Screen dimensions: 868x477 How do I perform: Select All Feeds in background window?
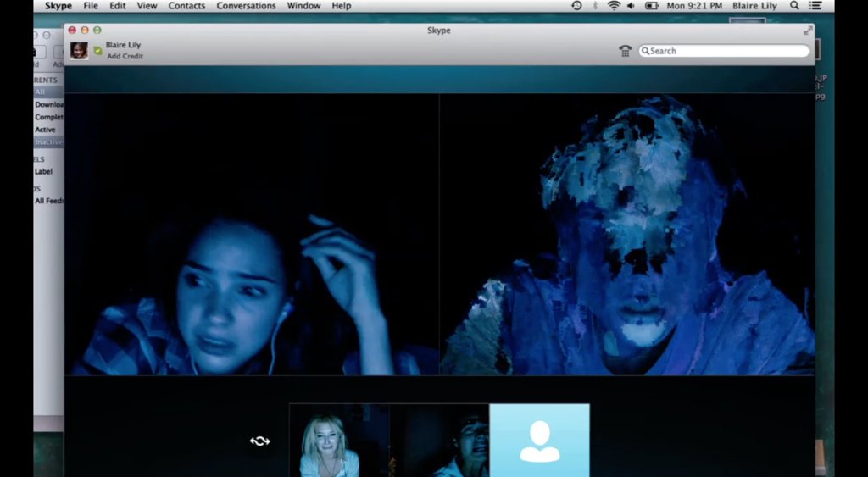49,201
